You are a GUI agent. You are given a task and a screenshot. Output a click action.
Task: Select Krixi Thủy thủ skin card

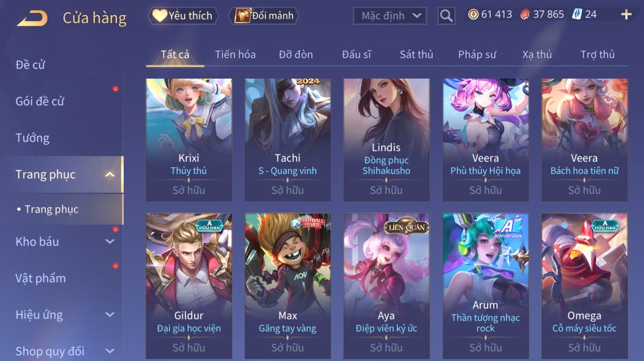pyautogui.click(x=189, y=140)
